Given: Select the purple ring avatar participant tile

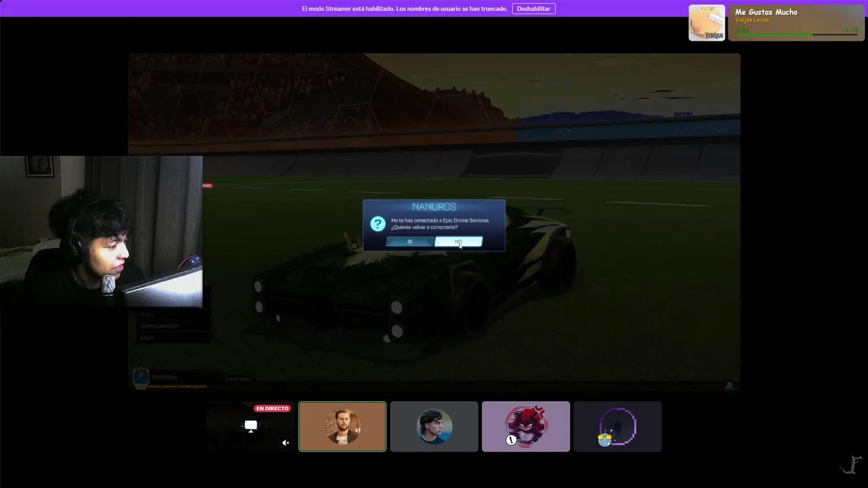Looking at the screenshot, I should (x=618, y=426).
